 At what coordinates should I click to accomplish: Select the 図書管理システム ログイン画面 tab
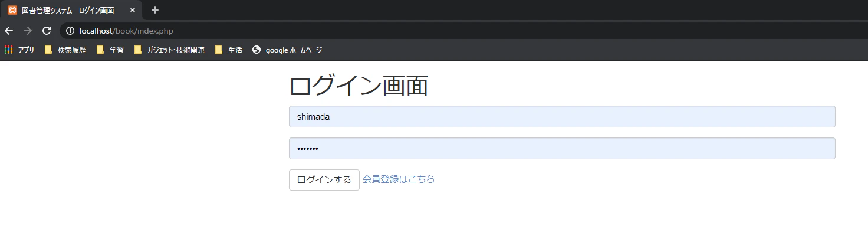click(72, 10)
